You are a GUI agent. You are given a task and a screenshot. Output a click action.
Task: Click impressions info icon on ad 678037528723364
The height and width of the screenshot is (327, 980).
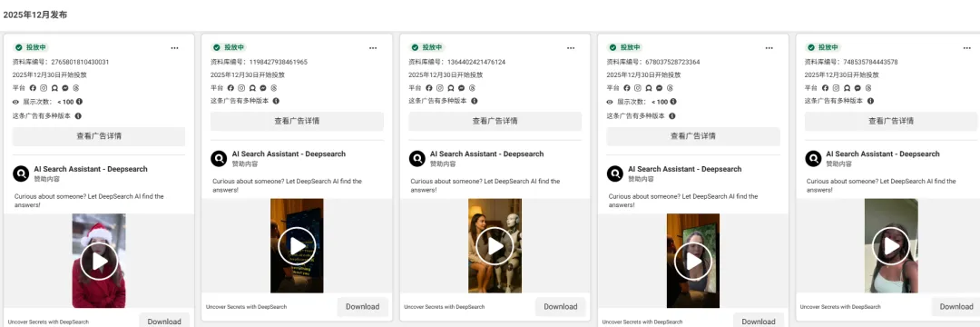[x=673, y=102]
